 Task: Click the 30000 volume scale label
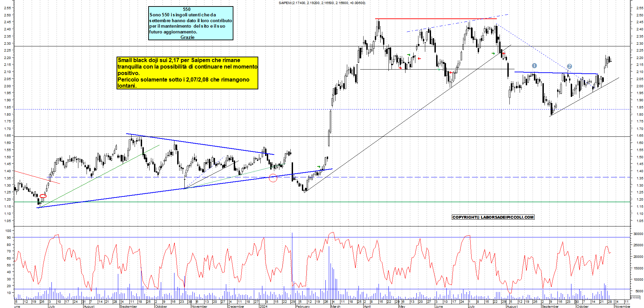638,234
